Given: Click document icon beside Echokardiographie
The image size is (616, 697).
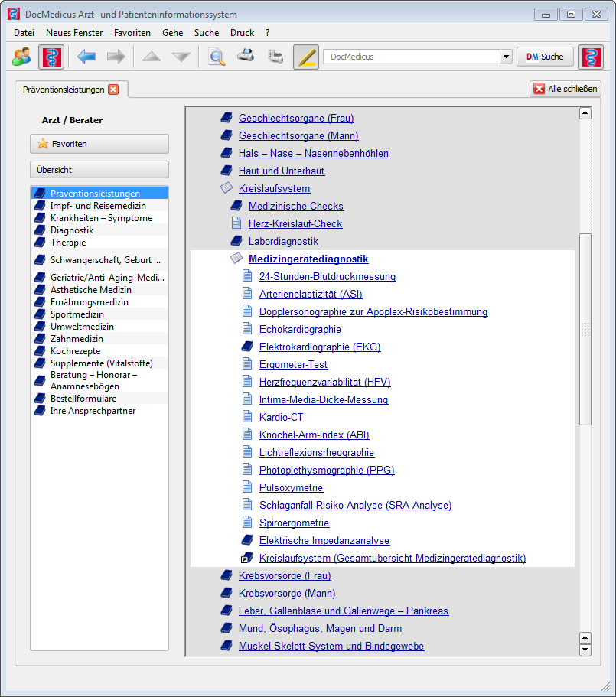Looking at the screenshot, I should click(247, 329).
